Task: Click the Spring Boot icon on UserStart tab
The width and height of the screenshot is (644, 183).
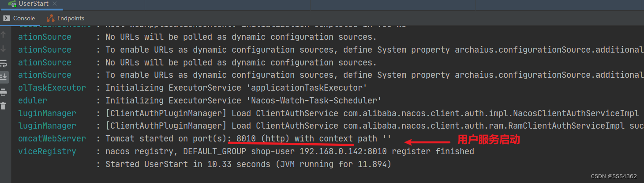Action: tap(12, 4)
